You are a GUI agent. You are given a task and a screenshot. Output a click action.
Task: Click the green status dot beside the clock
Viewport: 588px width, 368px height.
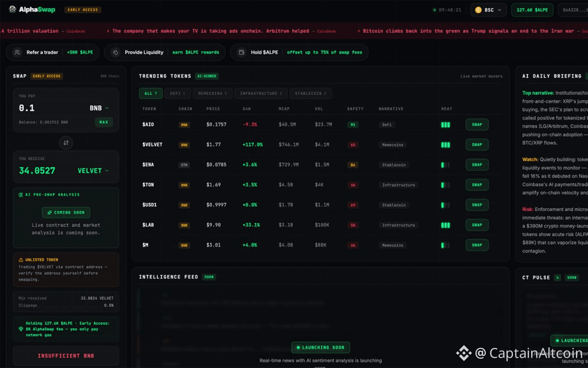[x=435, y=10]
